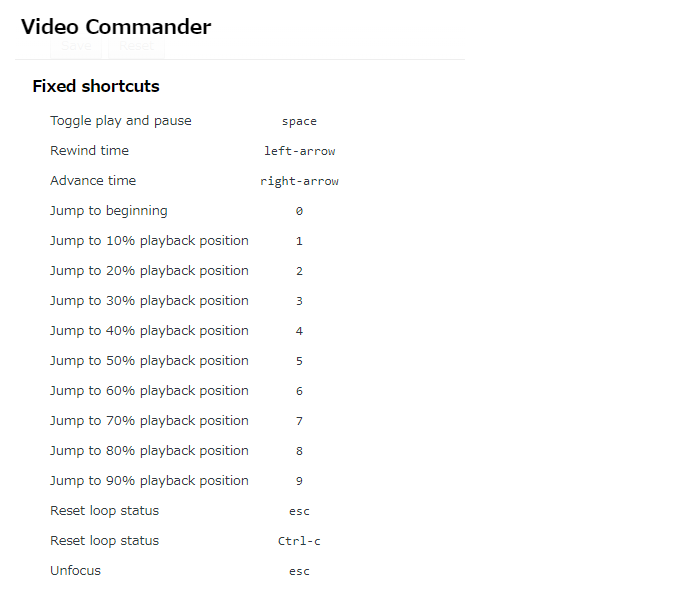Image resolution: width=688 pixels, height=590 pixels.
Task: Click the Rewind time label
Action: (x=90, y=150)
